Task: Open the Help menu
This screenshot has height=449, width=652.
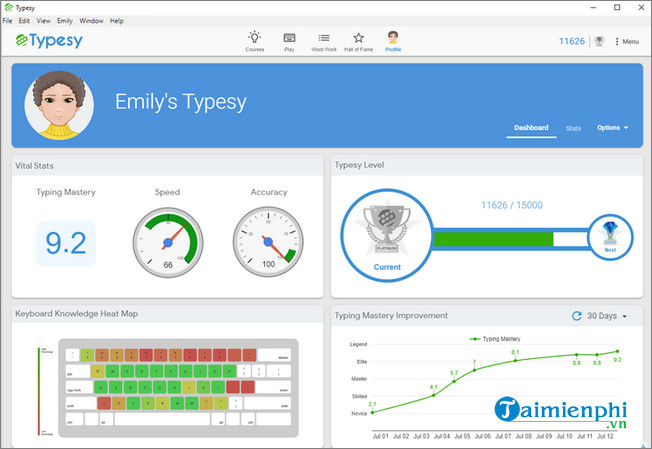Action: point(116,20)
